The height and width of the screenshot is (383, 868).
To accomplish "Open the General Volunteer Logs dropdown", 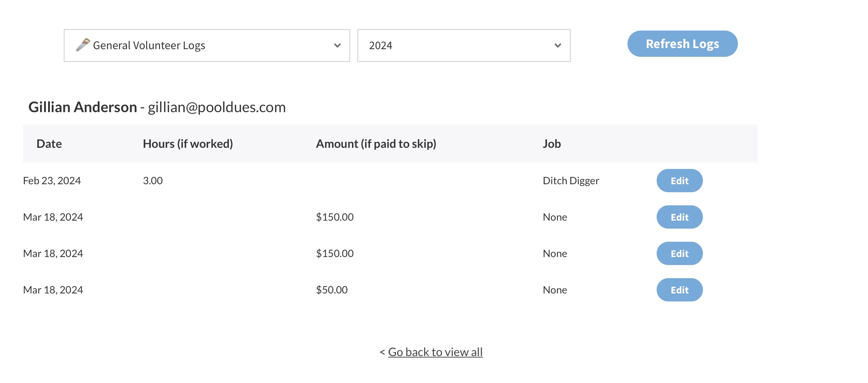I will pyautogui.click(x=207, y=46).
